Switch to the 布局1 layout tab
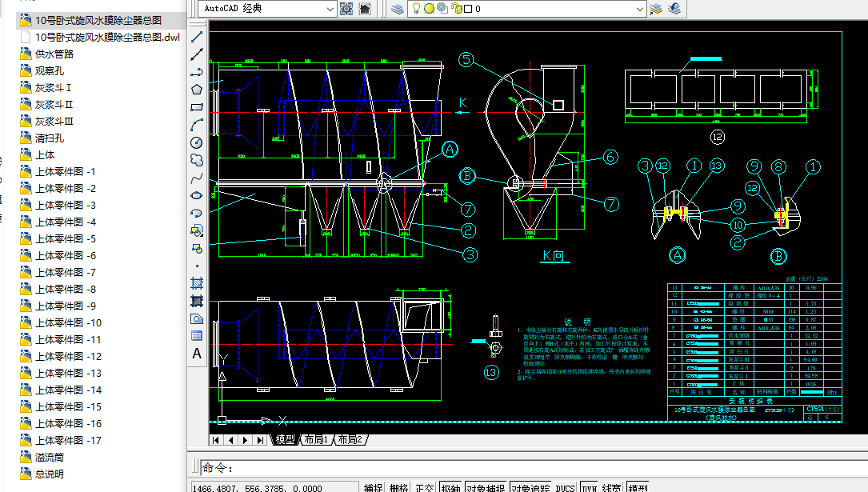The image size is (868, 492). [x=314, y=440]
